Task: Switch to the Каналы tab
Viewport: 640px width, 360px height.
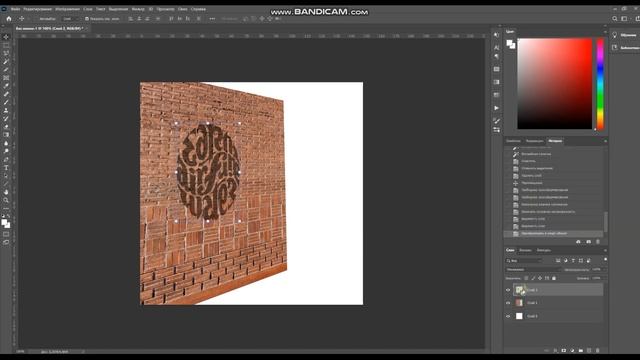Action: pos(525,250)
